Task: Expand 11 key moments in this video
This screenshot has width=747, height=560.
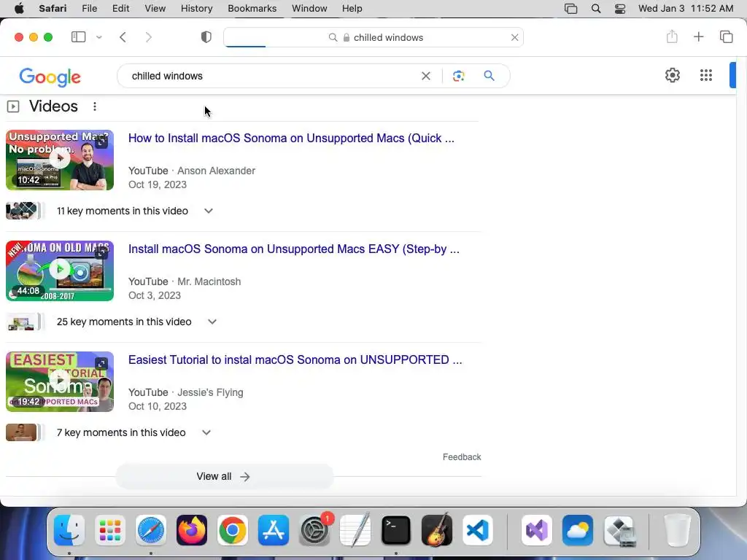Action: pyautogui.click(x=208, y=211)
